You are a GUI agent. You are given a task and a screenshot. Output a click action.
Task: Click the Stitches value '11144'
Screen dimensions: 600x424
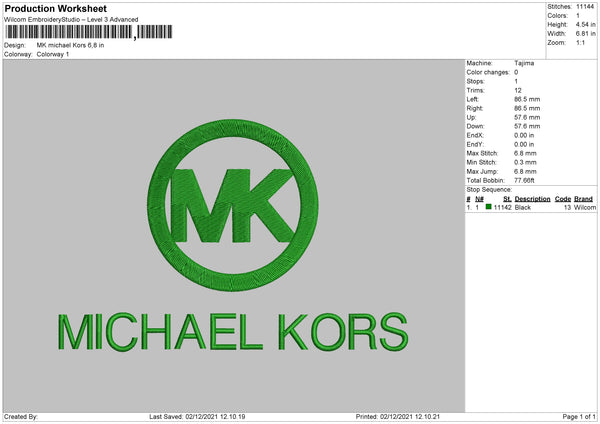click(x=585, y=7)
